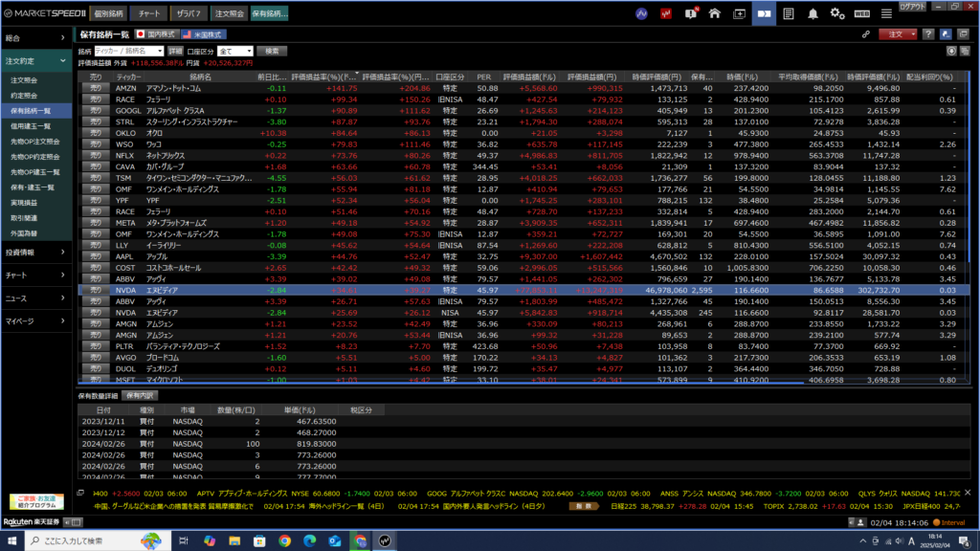
Task: Click the detach window icon beside blue icon
Action: click(x=963, y=34)
